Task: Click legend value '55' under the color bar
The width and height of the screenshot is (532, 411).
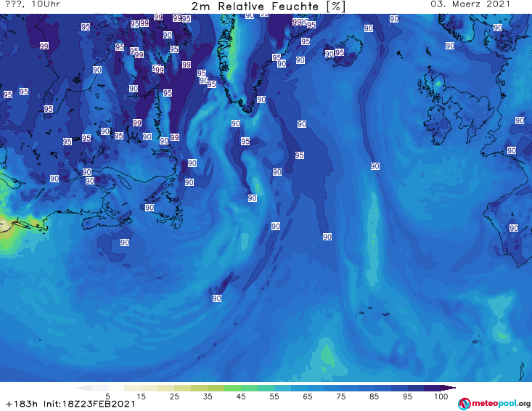Action: pos(274,396)
